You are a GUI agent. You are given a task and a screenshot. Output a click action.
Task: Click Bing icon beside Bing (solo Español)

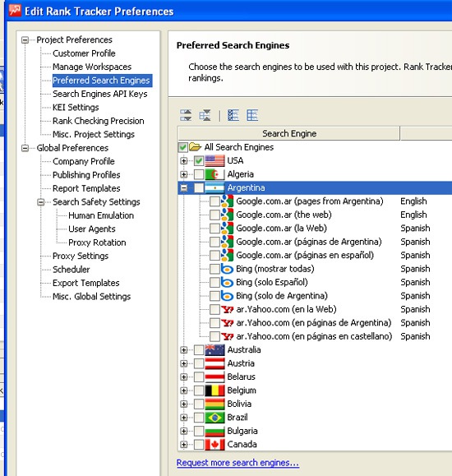pyautogui.click(x=227, y=282)
